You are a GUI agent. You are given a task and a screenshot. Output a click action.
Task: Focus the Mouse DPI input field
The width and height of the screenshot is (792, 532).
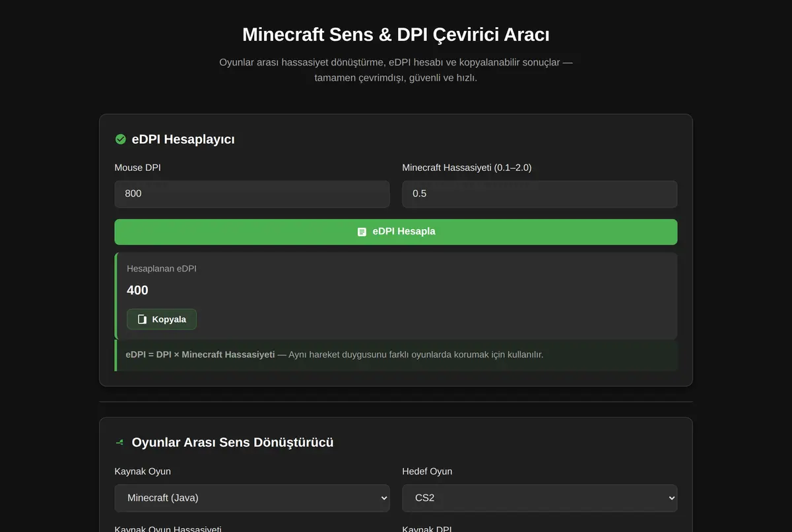pyautogui.click(x=252, y=194)
